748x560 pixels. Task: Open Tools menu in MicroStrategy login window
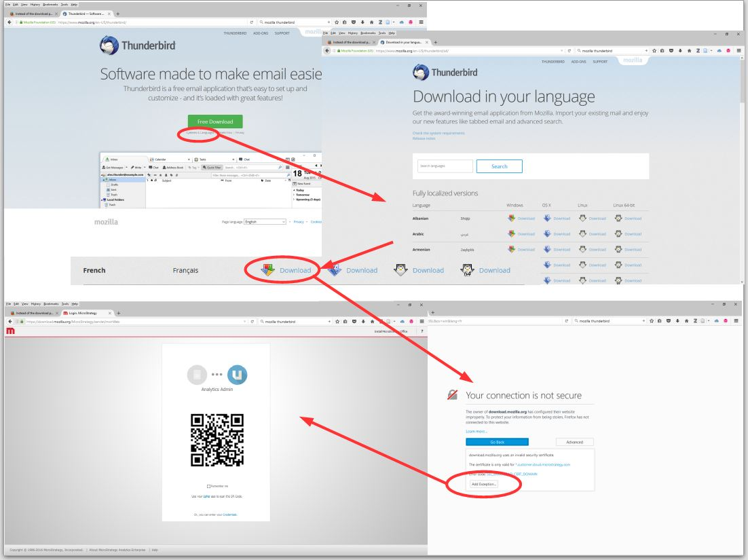65,304
